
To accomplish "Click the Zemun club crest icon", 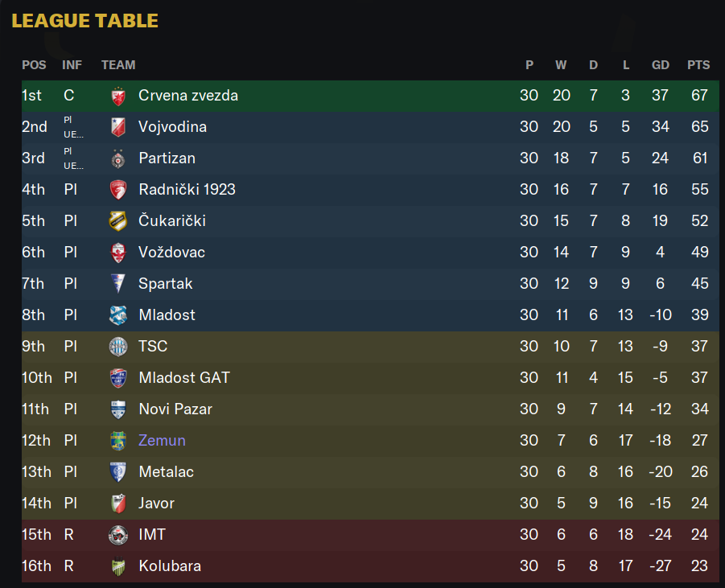I will coord(118,441).
